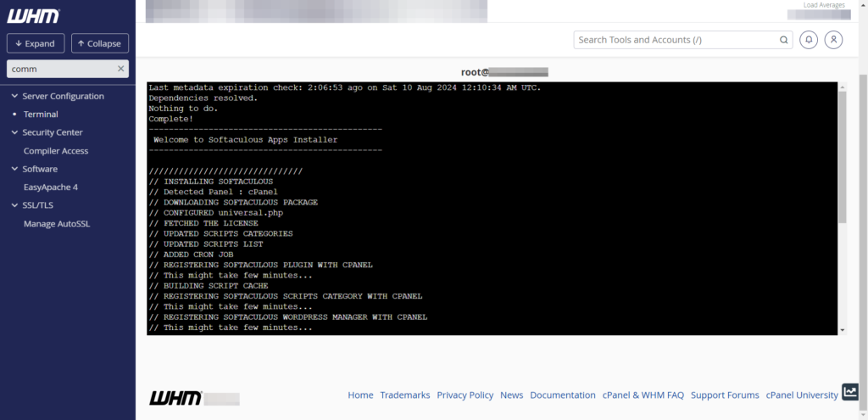Open the Trademarks footer link
The height and width of the screenshot is (420, 868).
point(404,395)
